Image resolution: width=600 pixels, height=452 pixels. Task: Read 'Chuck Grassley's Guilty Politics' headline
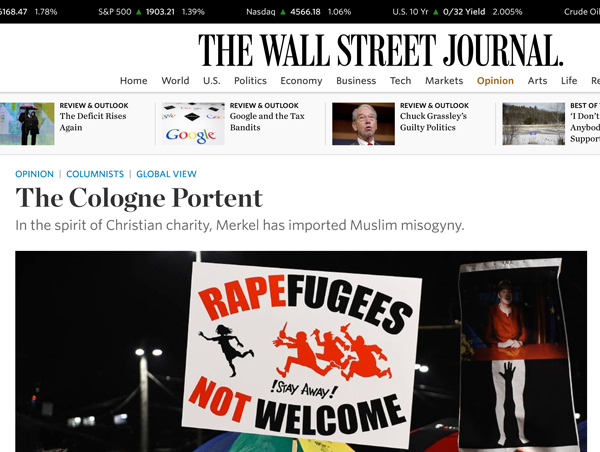433,122
